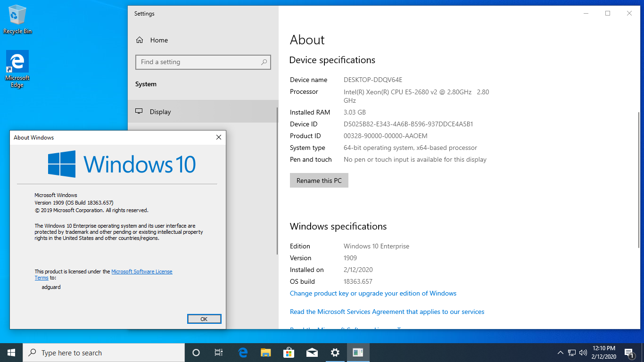Click Rename this PC button

(x=319, y=181)
